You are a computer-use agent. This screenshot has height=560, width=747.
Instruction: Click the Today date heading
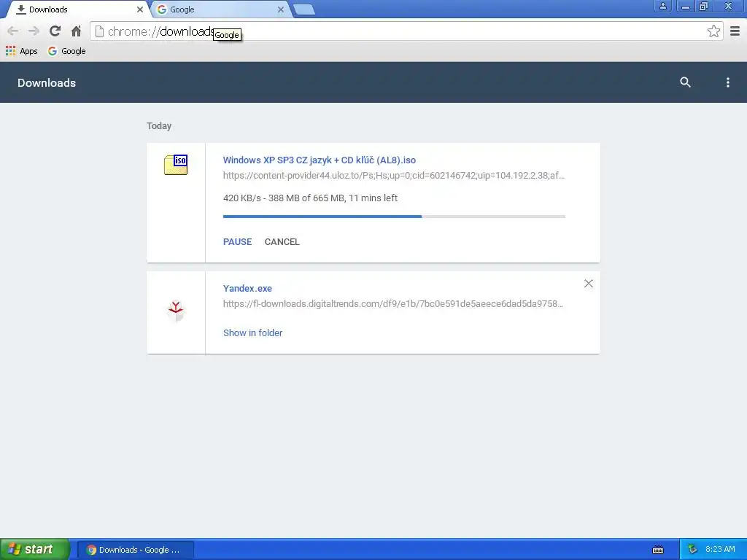click(x=159, y=126)
